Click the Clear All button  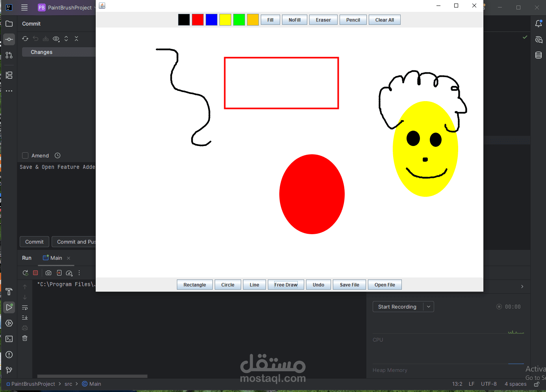(x=384, y=20)
